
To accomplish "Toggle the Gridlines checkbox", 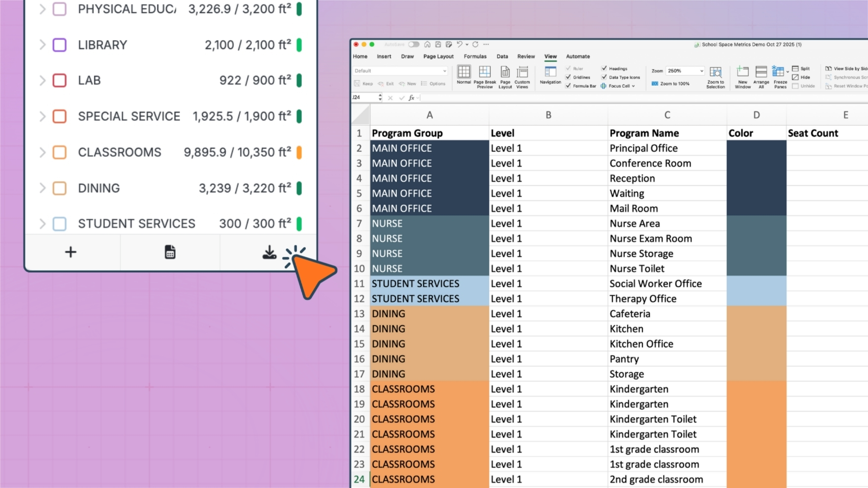I will click(x=569, y=77).
